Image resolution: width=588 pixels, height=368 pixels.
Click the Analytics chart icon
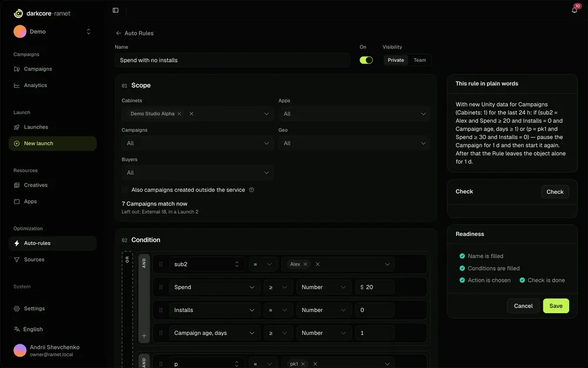(16, 85)
